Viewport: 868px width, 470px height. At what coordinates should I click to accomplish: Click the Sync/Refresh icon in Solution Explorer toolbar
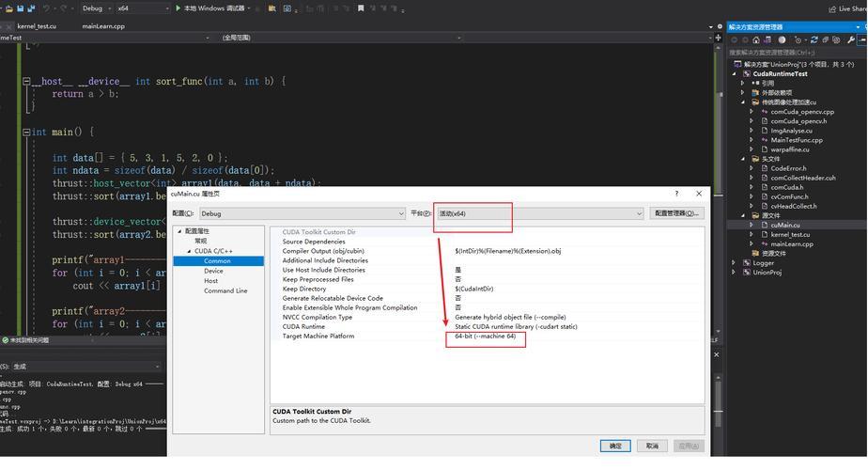click(x=814, y=39)
